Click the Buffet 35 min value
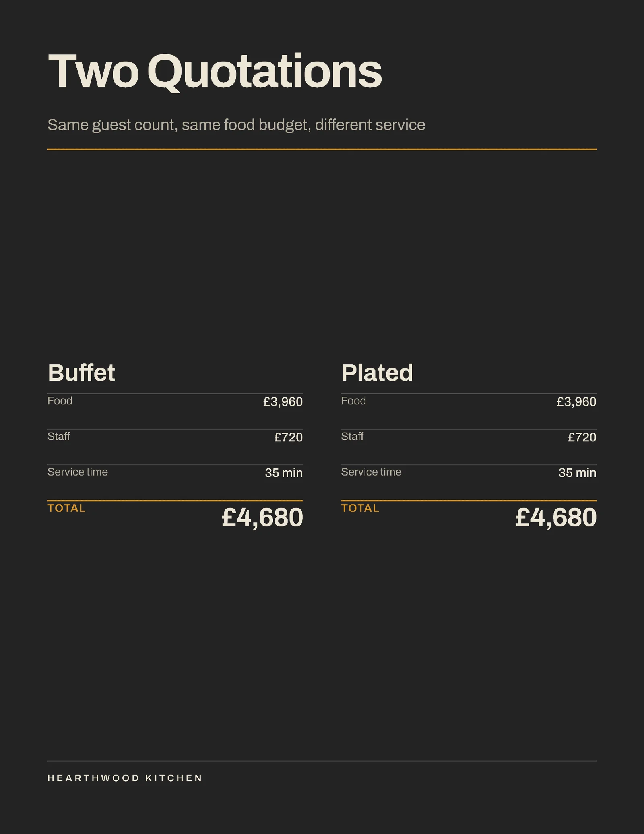 coord(284,472)
